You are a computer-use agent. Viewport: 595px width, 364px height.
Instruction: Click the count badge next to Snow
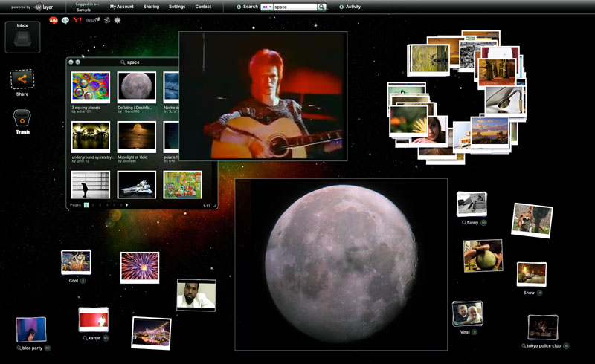click(x=540, y=293)
